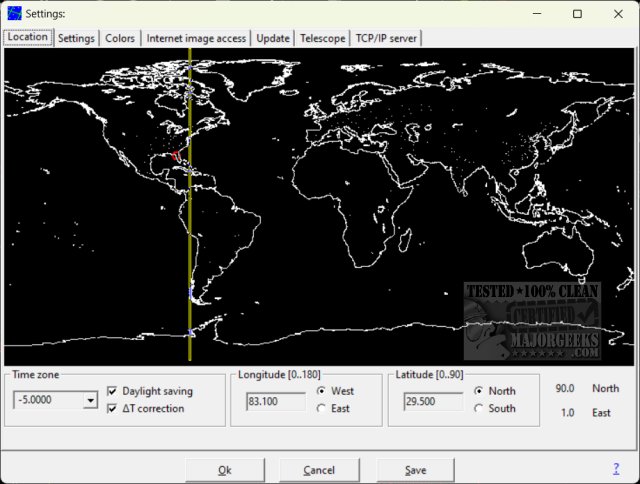Image resolution: width=640 pixels, height=484 pixels.
Task: Confirm settings with the Ok button
Action: [x=225, y=470]
